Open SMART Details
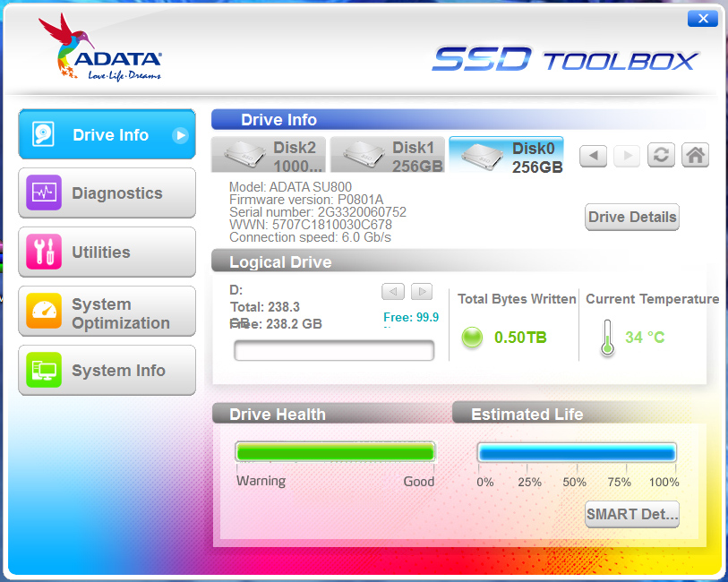 point(632,514)
